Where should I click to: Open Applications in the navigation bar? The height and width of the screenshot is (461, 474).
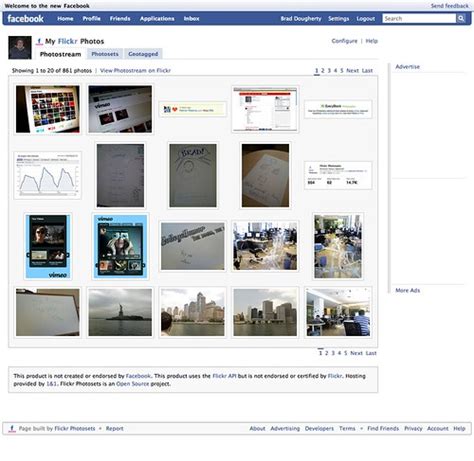tap(157, 19)
